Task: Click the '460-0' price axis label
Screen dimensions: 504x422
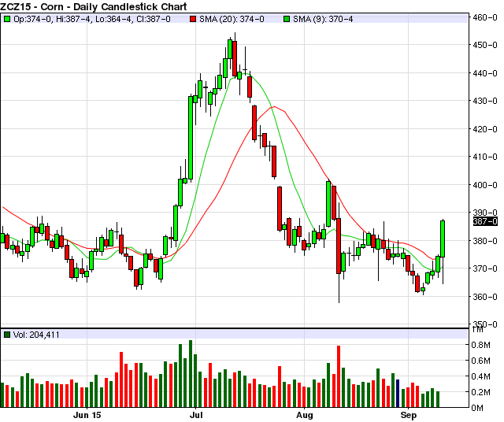Action: (x=485, y=17)
